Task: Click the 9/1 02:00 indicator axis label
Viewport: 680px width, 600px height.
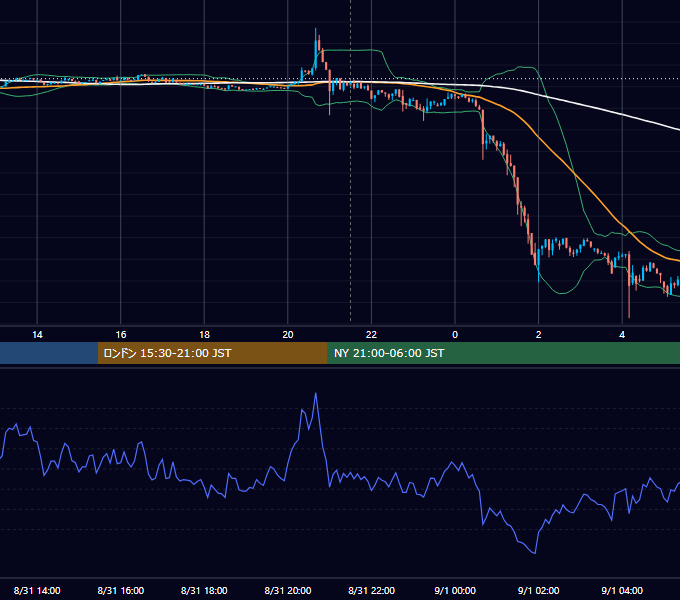Action: click(539, 590)
